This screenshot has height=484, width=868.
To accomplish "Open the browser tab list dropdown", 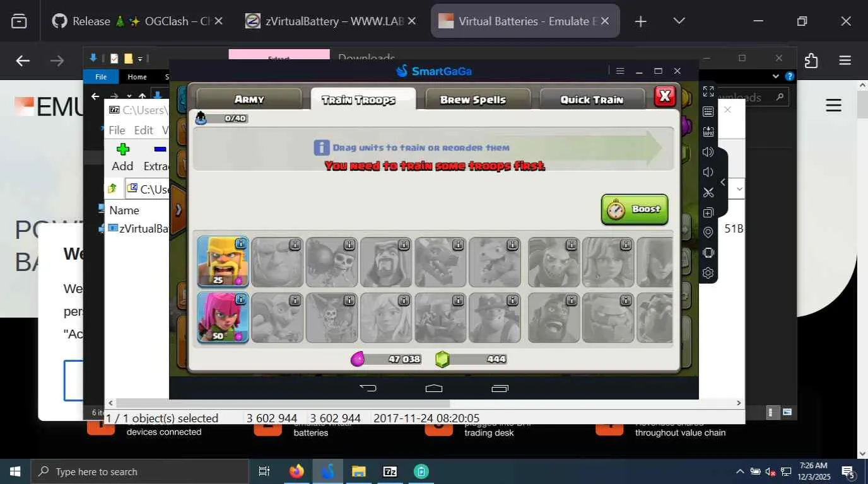I will (679, 21).
